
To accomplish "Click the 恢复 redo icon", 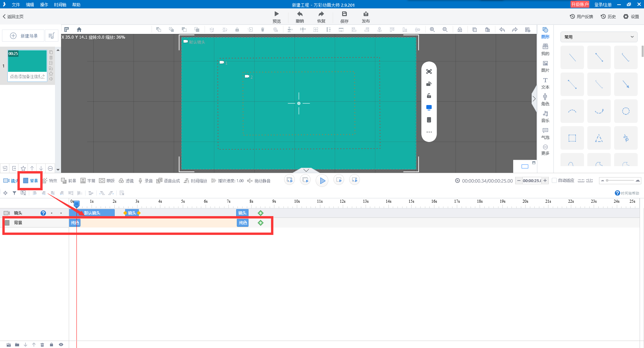I will [x=321, y=14].
